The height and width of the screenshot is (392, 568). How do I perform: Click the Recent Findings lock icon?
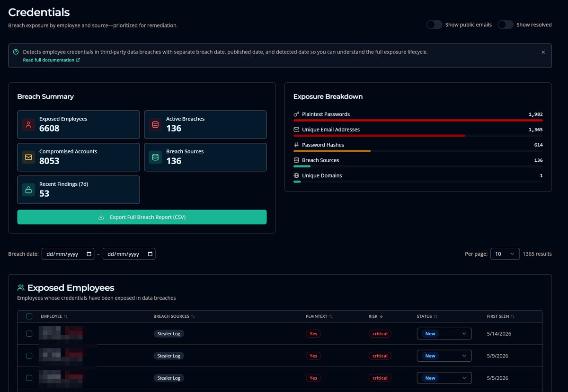[28, 190]
